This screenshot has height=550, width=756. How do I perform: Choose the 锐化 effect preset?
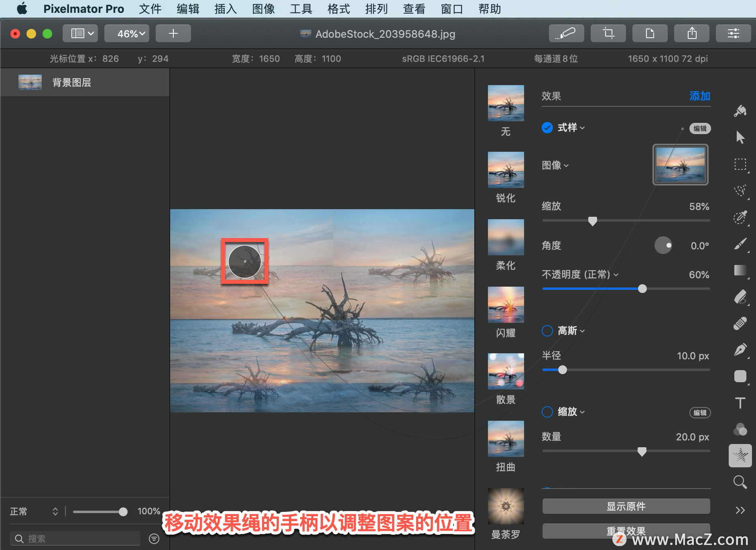506,177
